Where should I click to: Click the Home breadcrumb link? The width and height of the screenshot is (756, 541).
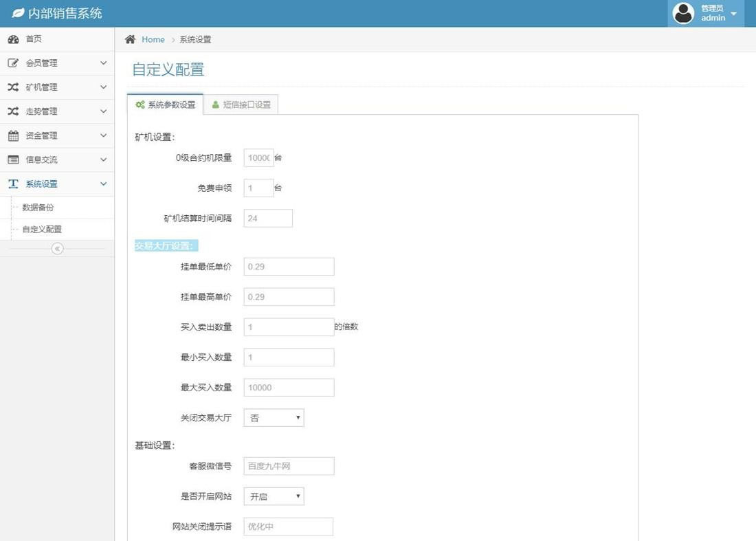pyautogui.click(x=153, y=39)
